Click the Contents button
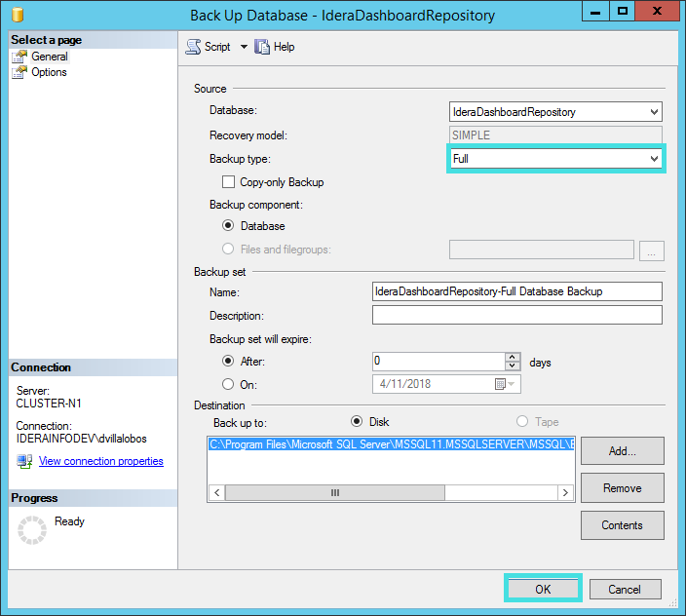Screen dimensions: 686x616 622,525
